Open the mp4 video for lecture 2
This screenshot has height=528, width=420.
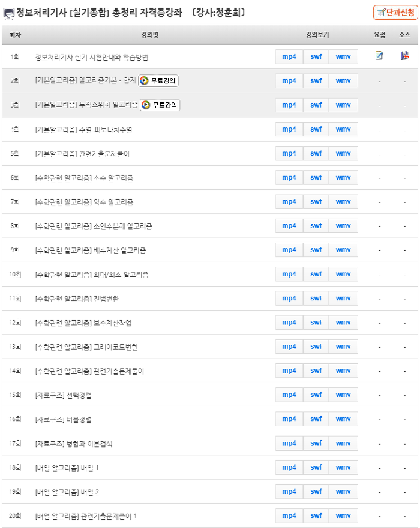(289, 81)
